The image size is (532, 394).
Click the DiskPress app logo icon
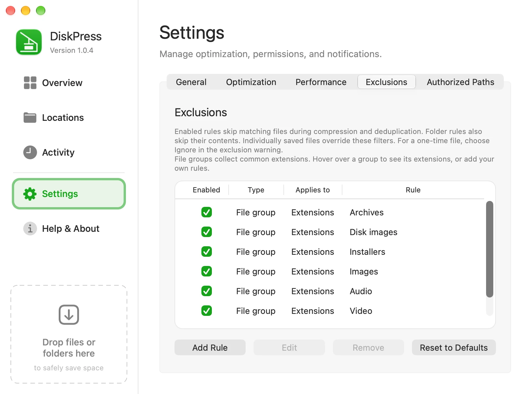(x=29, y=42)
